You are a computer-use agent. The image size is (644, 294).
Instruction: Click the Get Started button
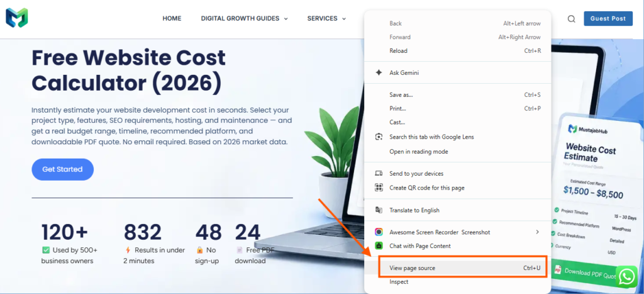pyautogui.click(x=62, y=169)
